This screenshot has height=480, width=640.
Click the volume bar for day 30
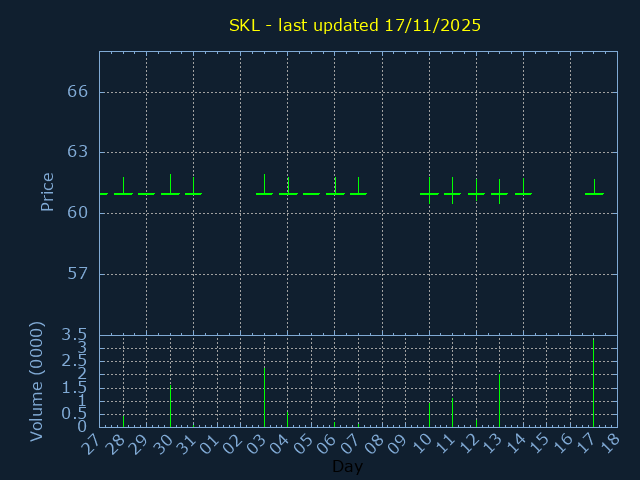[x=170, y=405]
